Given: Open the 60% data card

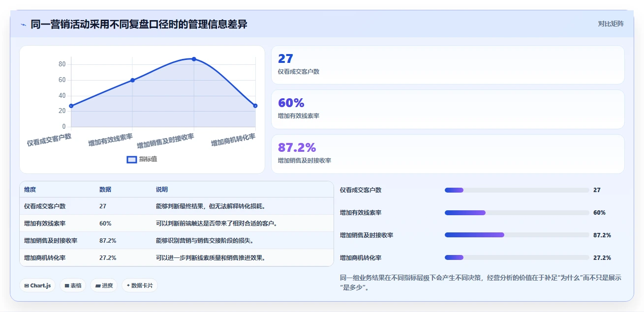Looking at the screenshot, I should pyautogui.click(x=448, y=109).
